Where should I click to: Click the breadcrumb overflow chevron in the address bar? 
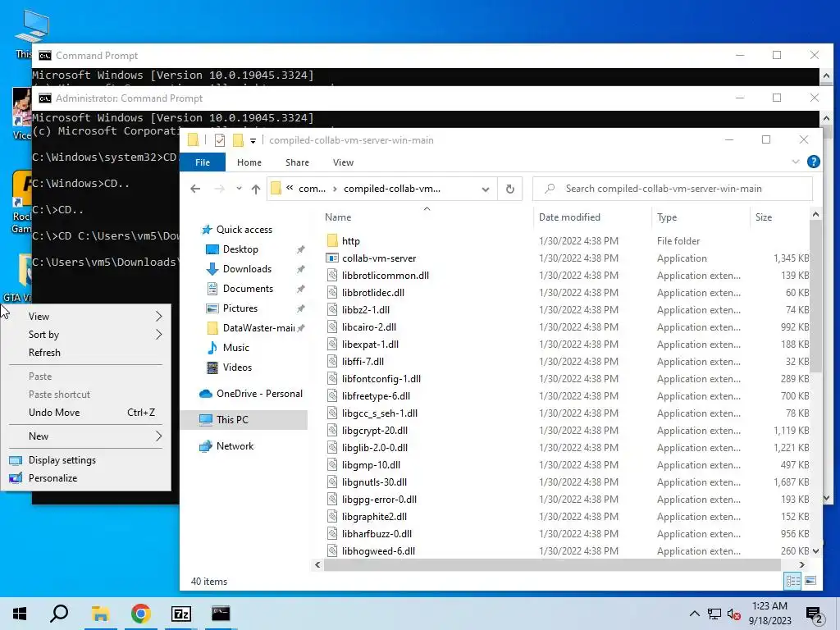[x=290, y=189]
